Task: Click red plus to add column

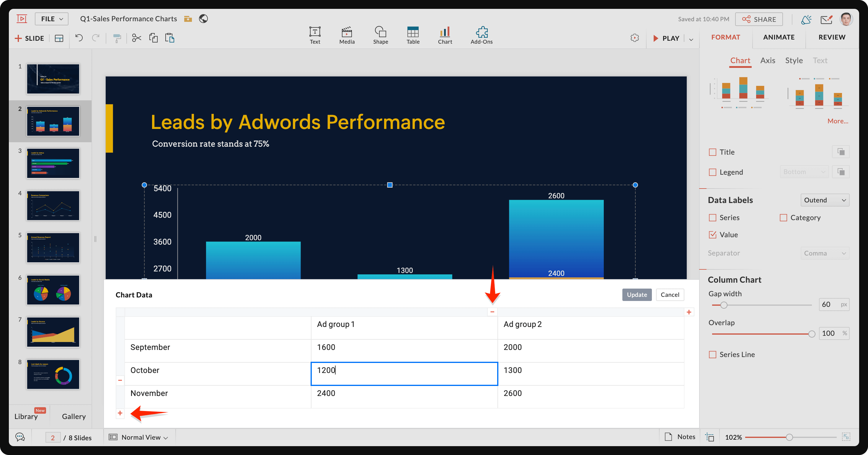Action: tap(689, 312)
